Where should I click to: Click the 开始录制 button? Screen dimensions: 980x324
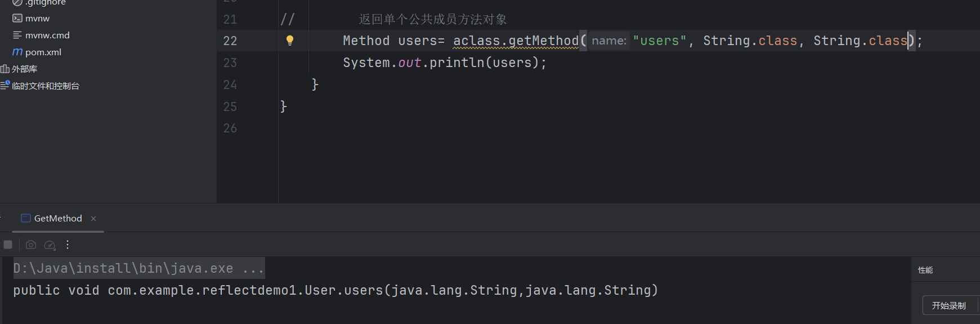[948, 305]
